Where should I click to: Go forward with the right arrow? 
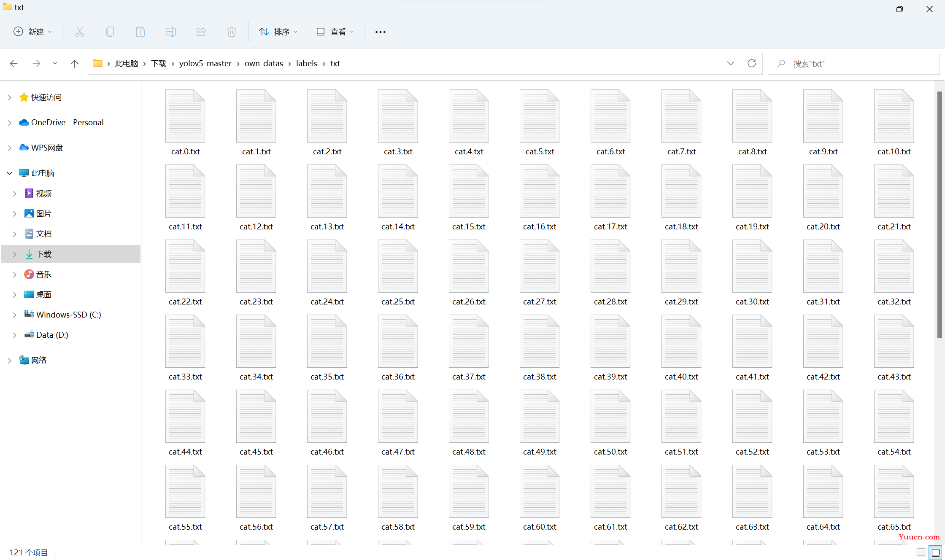(36, 63)
